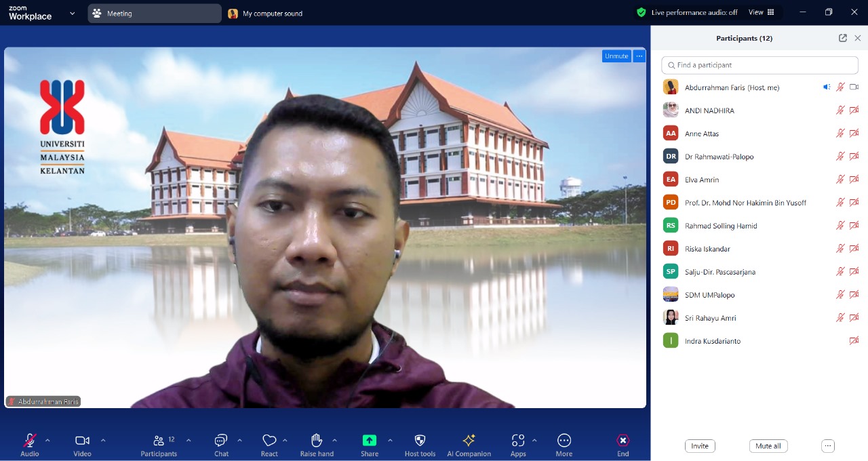Viewport: 868px width, 461px height.
Task: Open the Apps icon in toolbar
Action: [518, 441]
